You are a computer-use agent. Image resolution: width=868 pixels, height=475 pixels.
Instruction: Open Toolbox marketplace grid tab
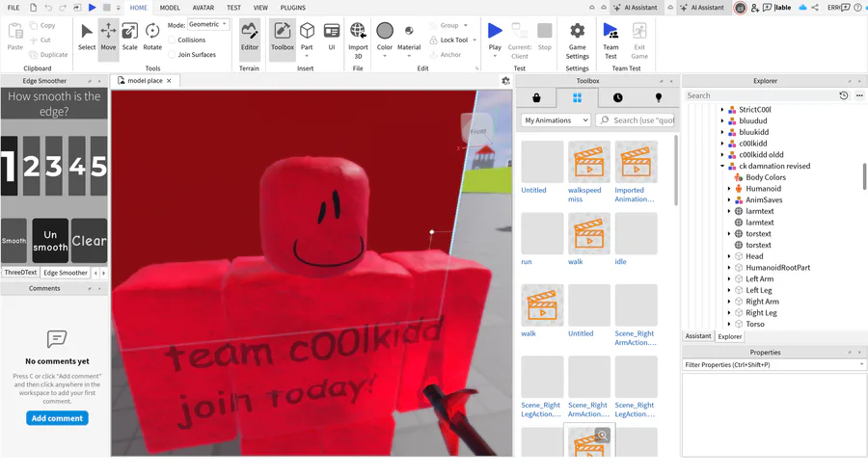577,98
